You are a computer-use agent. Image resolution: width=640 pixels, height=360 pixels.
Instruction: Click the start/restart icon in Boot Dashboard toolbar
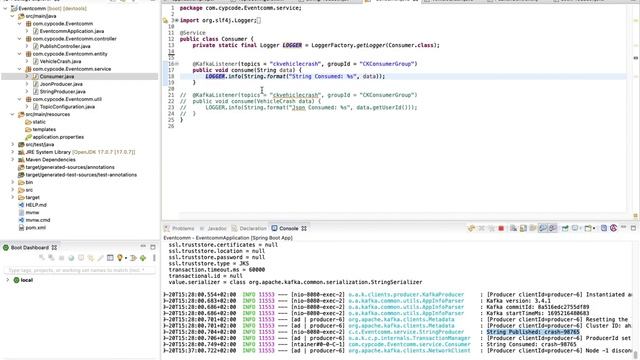pos(42,258)
